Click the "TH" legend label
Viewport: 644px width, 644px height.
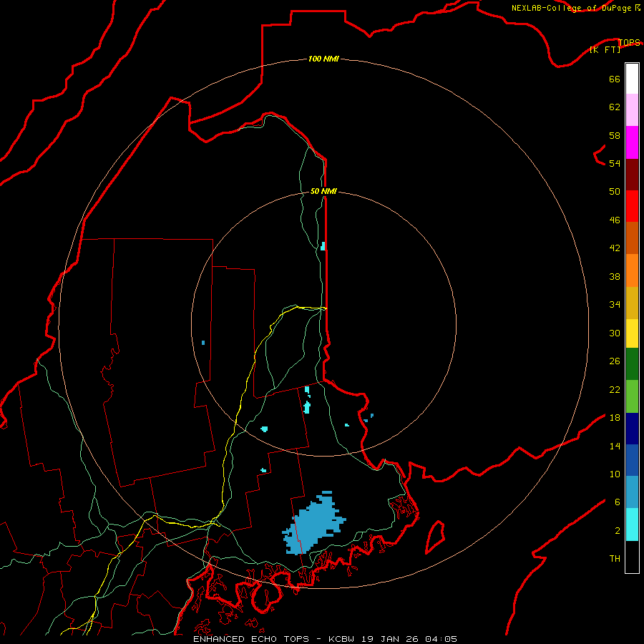click(615, 559)
